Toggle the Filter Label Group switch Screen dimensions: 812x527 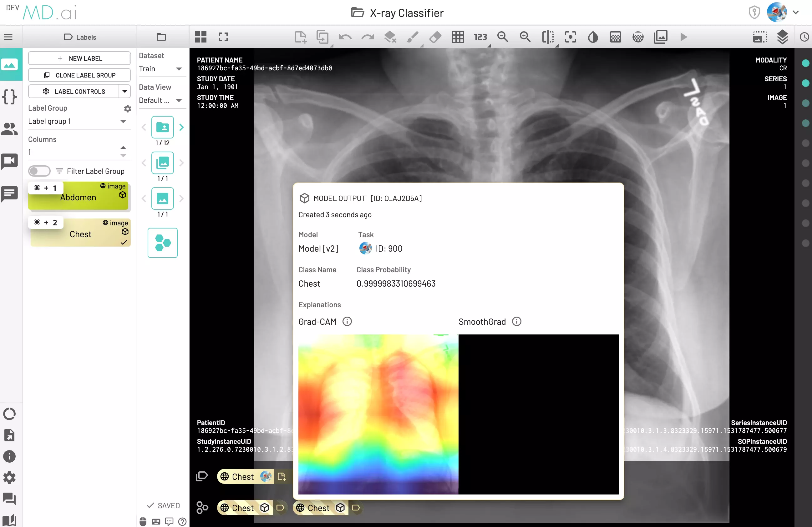39,171
